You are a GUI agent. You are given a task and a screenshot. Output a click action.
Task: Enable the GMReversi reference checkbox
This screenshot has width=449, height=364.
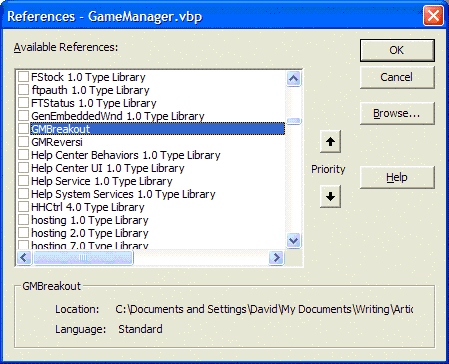point(23,142)
